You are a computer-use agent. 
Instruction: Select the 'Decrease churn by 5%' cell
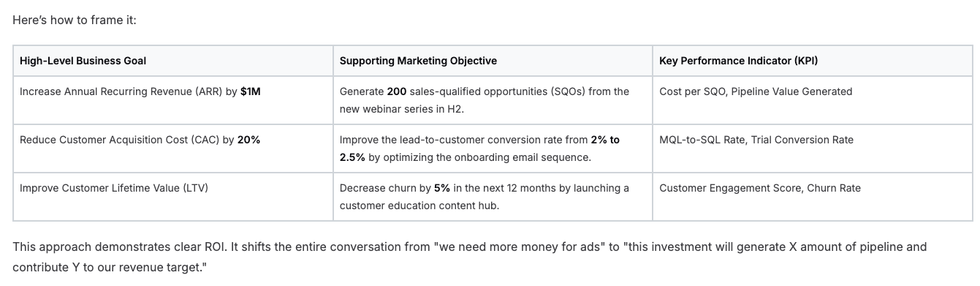493,197
